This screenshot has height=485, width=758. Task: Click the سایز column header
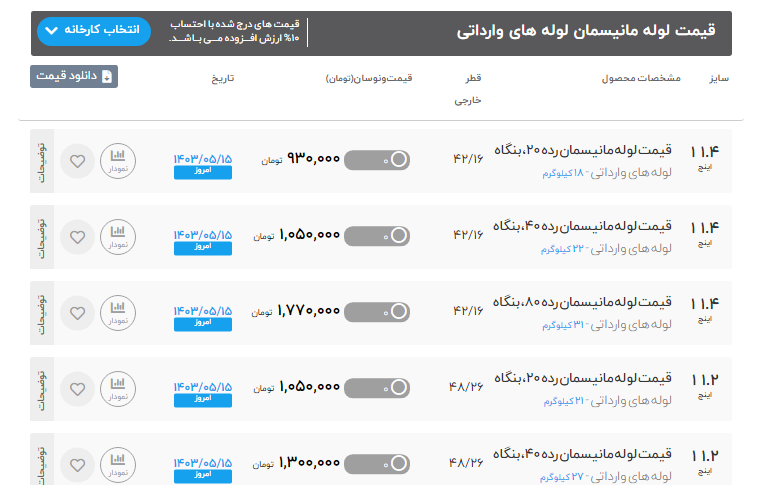(718, 78)
